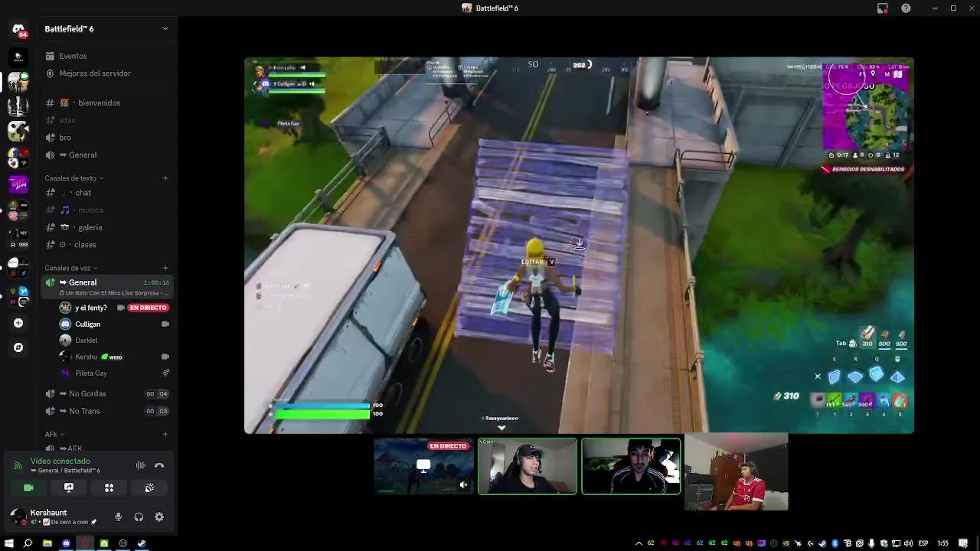Join the No Gordas voice channel
This screenshot has height=551, width=980.
tap(107, 393)
